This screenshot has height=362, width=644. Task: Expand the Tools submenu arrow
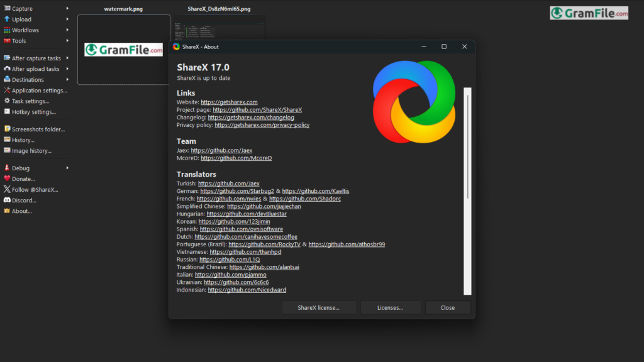tap(67, 41)
